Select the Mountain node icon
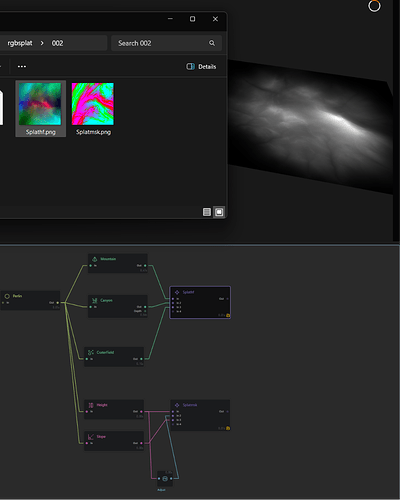The image size is (400, 500). click(x=95, y=259)
